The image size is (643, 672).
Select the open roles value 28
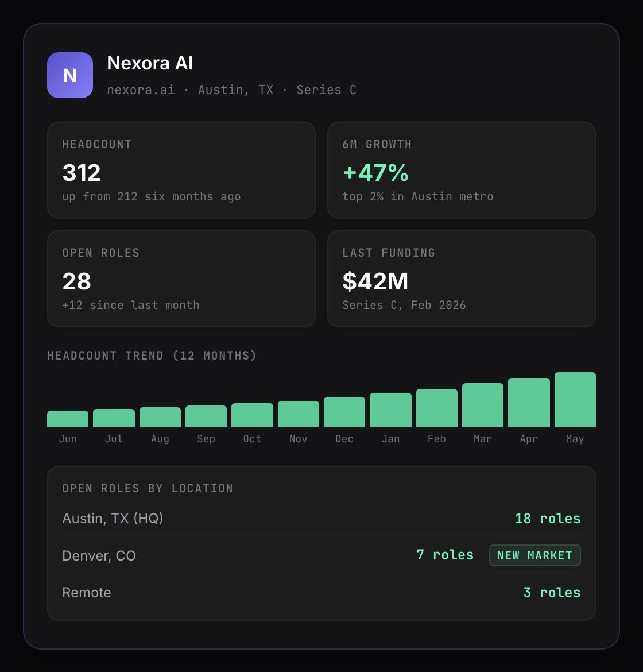click(x=77, y=281)
